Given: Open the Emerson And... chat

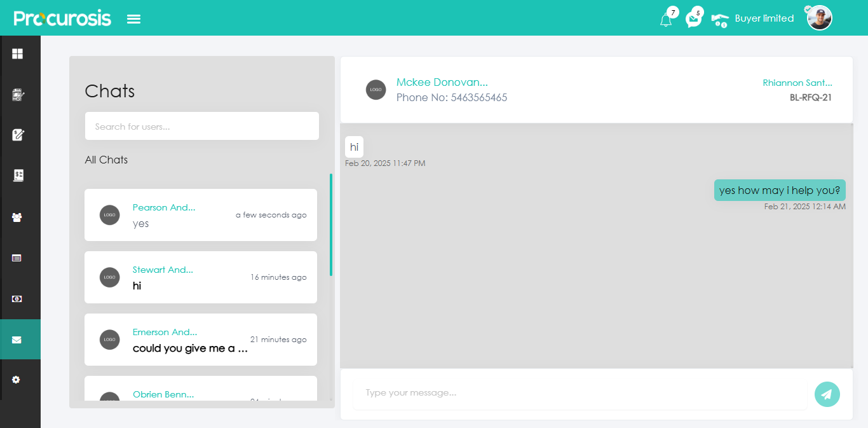Looking at the screenshot, I should 201,340.
